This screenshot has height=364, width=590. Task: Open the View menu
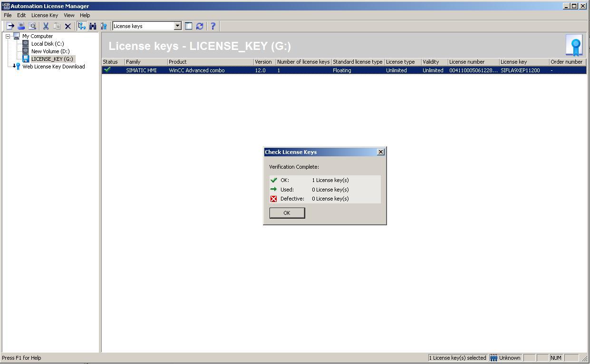(x=69, y=15)
